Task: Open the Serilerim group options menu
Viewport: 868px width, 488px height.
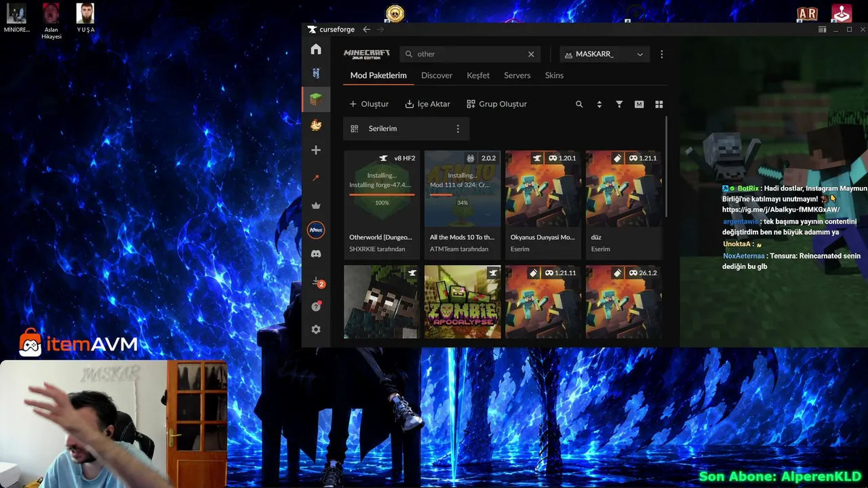Action: pyautogui.click(x=458, y=129)
